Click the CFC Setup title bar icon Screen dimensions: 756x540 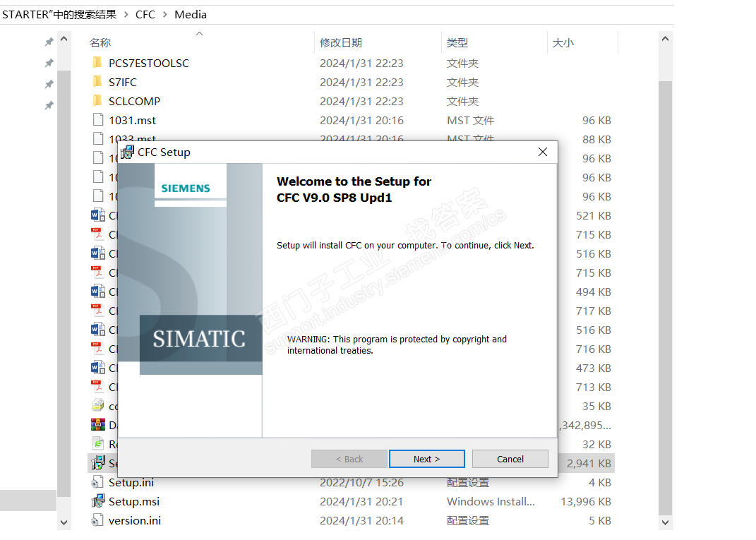pos(127,152)
